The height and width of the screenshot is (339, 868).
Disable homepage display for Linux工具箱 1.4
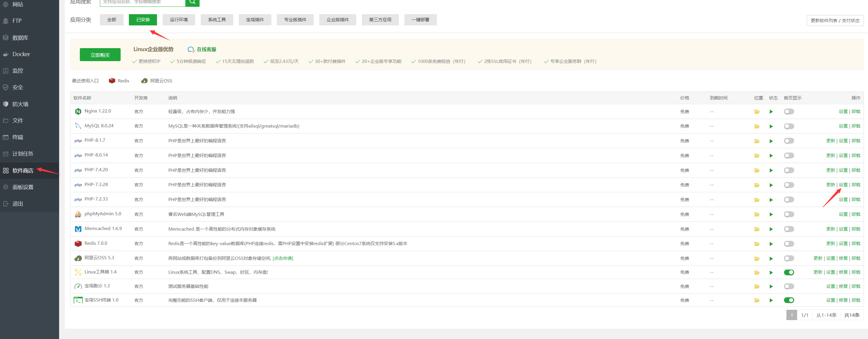click(788, 272)
